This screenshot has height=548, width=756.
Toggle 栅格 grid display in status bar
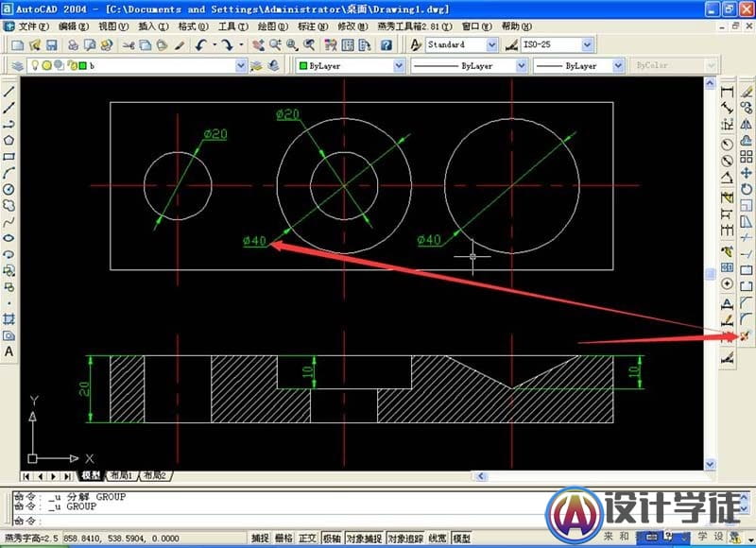[x=283, y=538]
